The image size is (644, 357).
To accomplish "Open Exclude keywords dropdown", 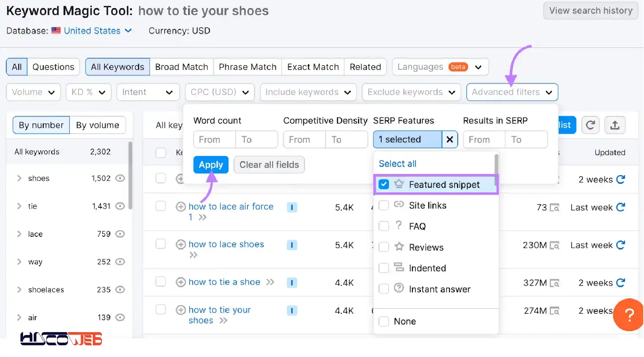I will 411,92.
